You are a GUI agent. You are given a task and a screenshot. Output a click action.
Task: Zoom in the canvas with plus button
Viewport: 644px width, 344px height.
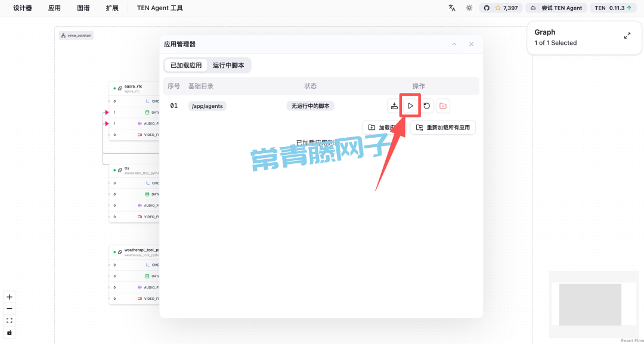[x=10, y=297]
